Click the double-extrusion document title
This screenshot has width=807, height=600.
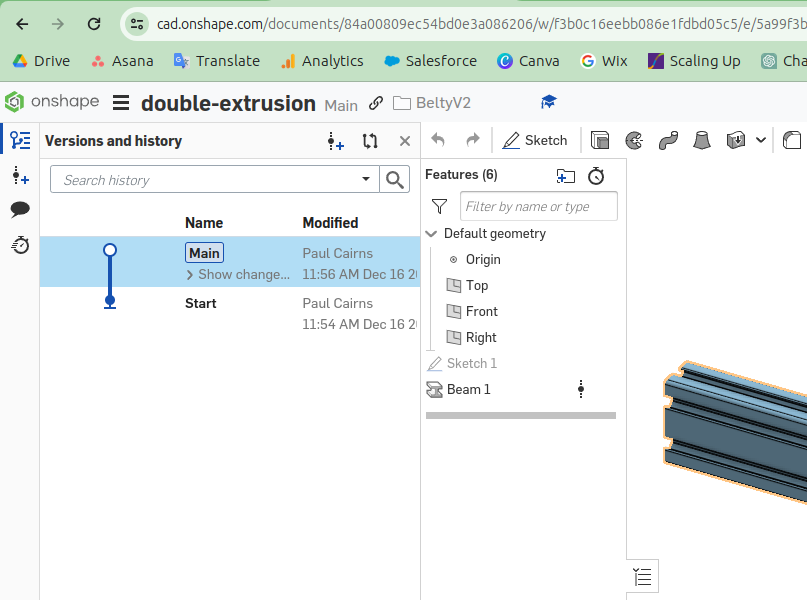pyautogui.click(x=229, y=103)
